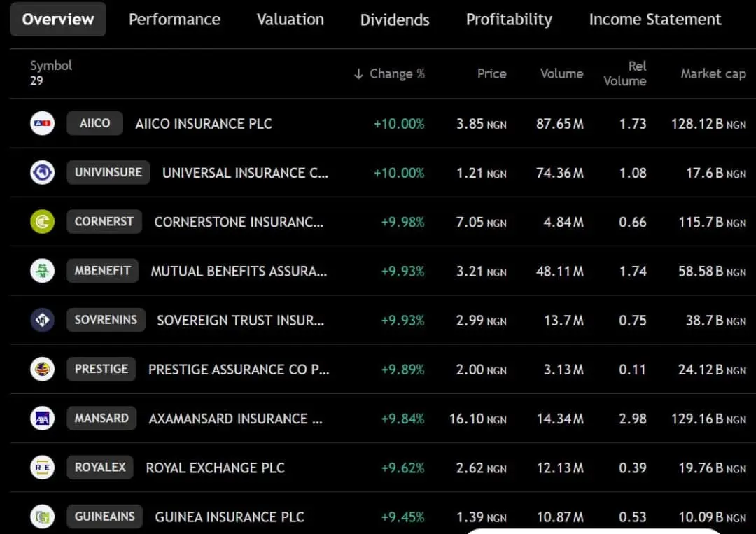This screenshot has width=756, height=534.
Task: Click the GUINEA INSURANCE PLC name
Action: [230, 517]
